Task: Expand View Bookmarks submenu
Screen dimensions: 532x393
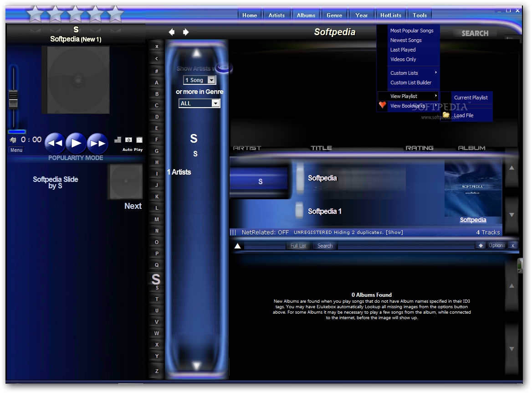Action: 409,106
